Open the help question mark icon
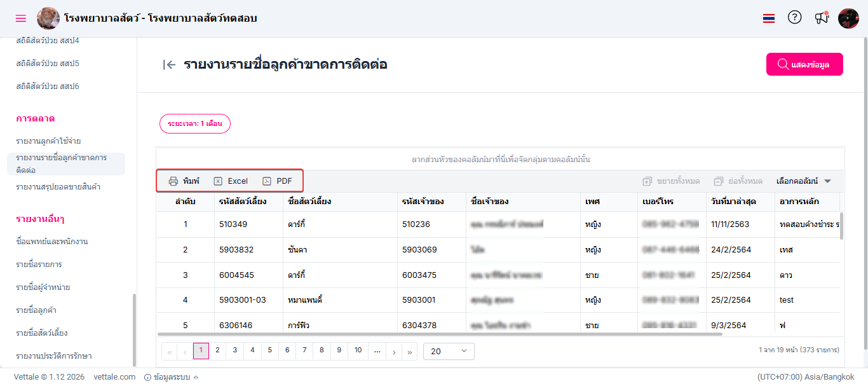The height and width of the screenshot is (386, 868). point(795,18)
